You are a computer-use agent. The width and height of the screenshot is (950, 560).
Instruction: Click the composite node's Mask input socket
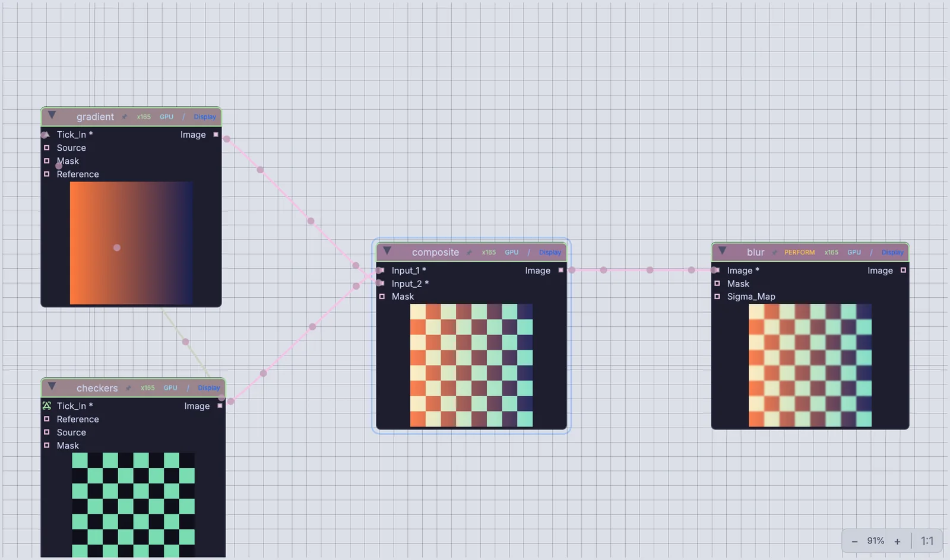[382, 296]
